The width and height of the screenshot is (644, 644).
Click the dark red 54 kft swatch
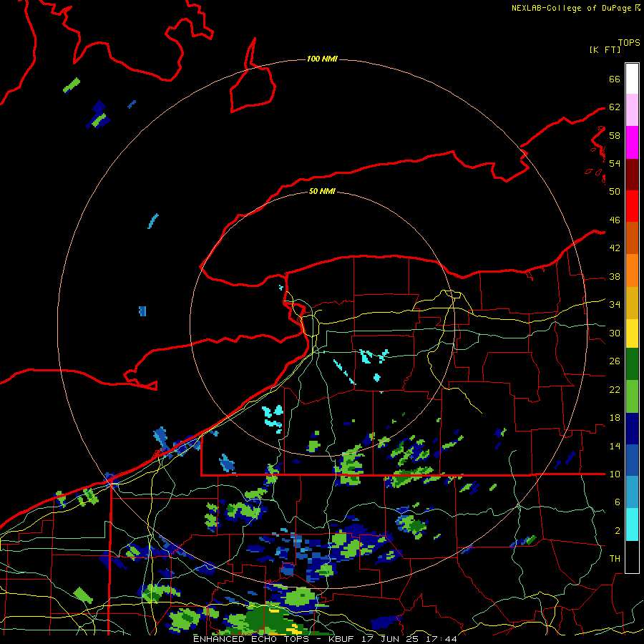tap(632, 174)
